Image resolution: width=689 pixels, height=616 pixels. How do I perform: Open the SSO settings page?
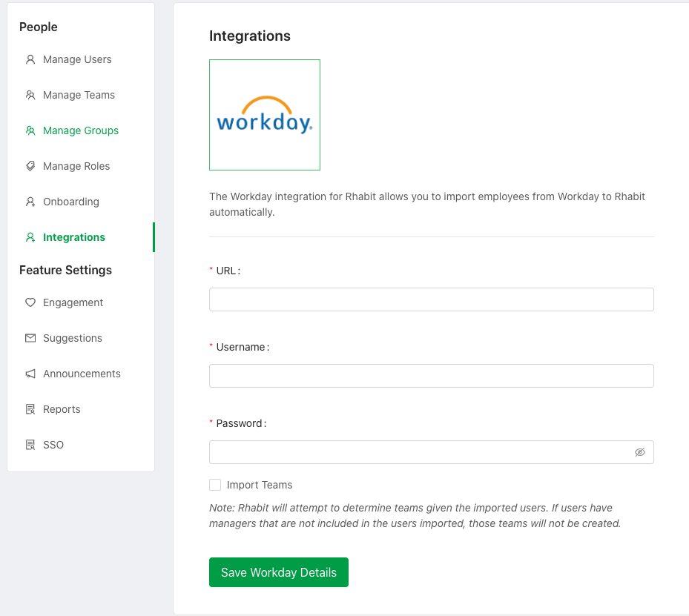[x=53, y=445]
